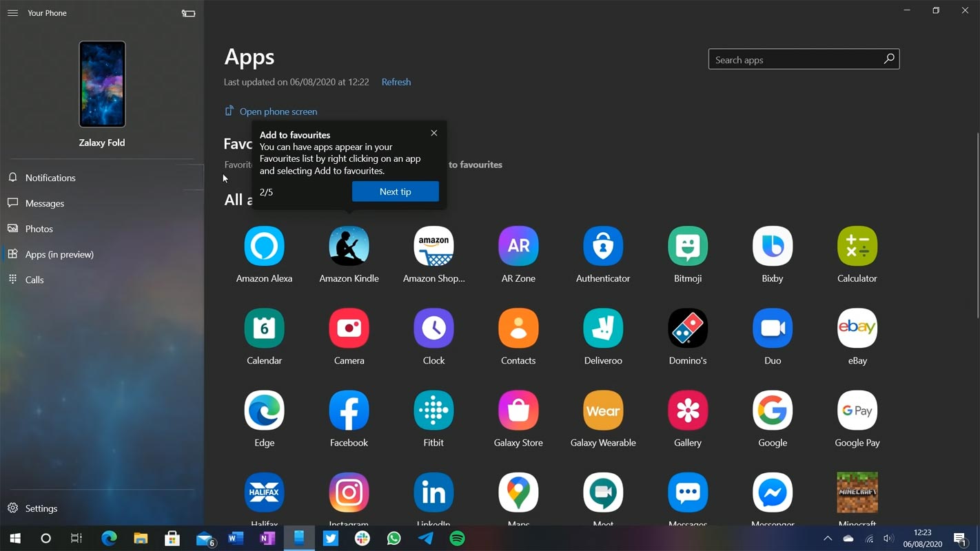980x551 pixels.
Task: Launch the Amazon Kindle app
Action: [x=349, y=247]
